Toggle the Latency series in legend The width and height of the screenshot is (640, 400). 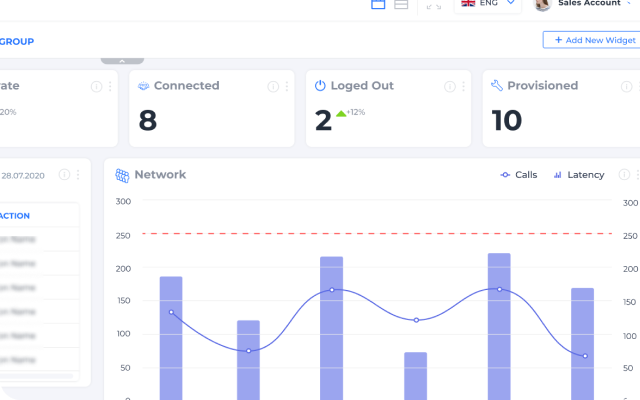[x=578, y=175]
